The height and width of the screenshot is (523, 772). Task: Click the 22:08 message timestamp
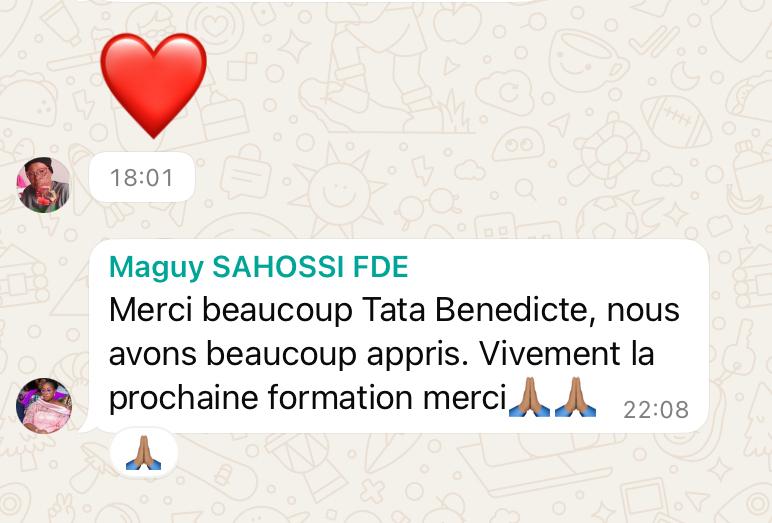656,410
